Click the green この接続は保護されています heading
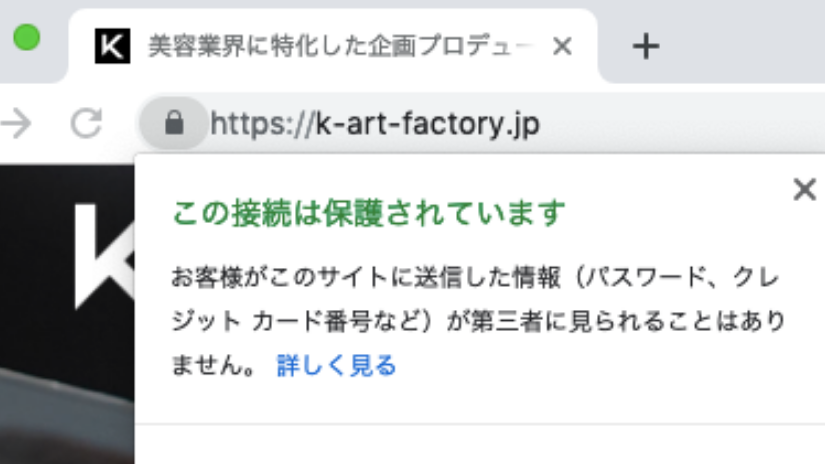 point(369,213)
